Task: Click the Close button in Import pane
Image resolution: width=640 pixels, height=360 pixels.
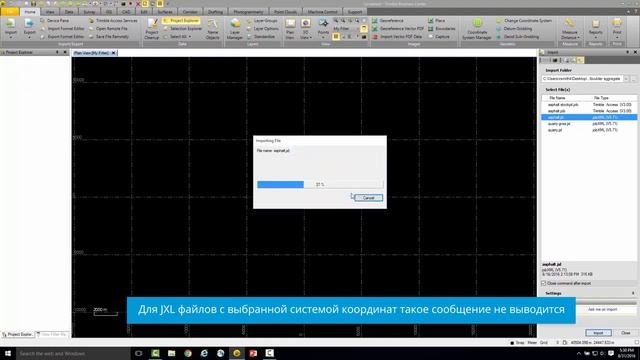Action: [x=625, y=333]
